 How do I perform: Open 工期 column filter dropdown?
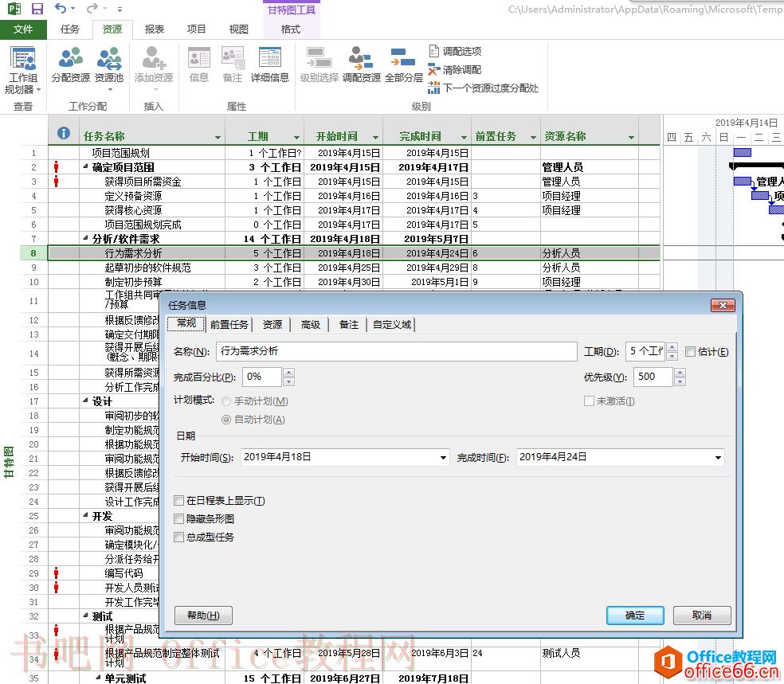tap(296, 137)
